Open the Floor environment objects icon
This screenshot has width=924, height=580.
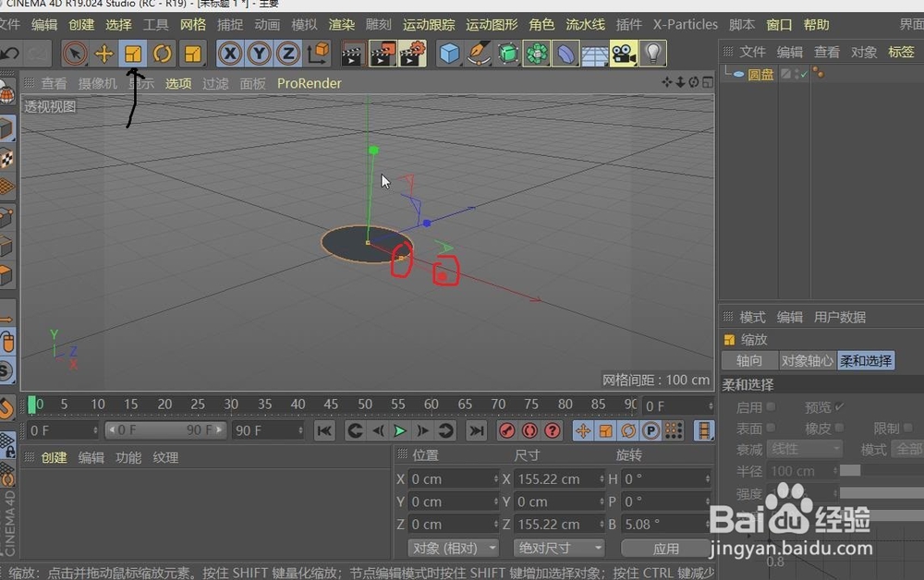point(594,54)
